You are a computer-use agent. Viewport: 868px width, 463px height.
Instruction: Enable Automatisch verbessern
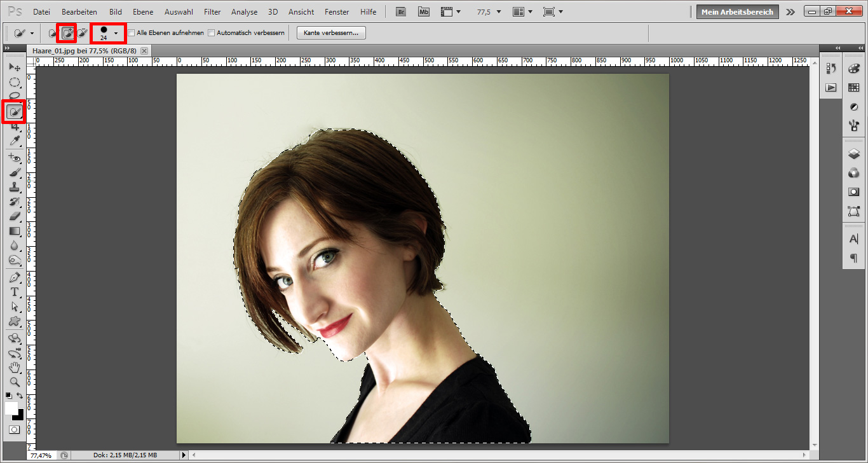pyautogui.click(x=210, y=32)
